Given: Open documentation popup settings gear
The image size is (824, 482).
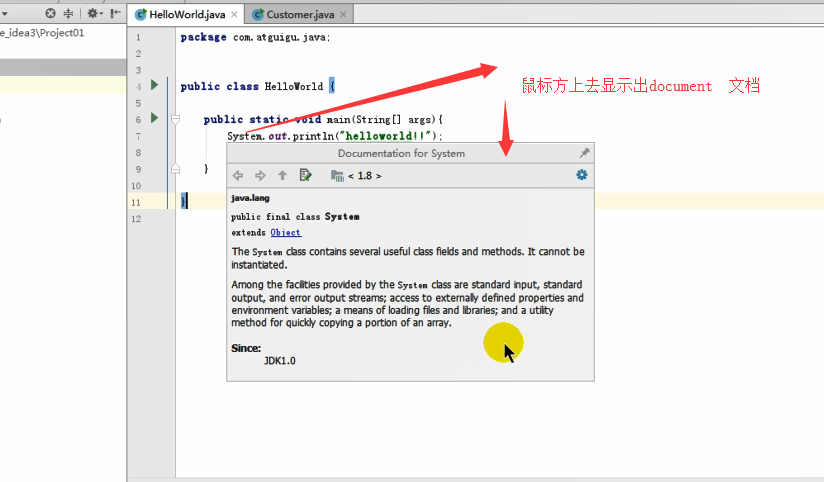Looking at the screenshot, I should click(582, 175).
